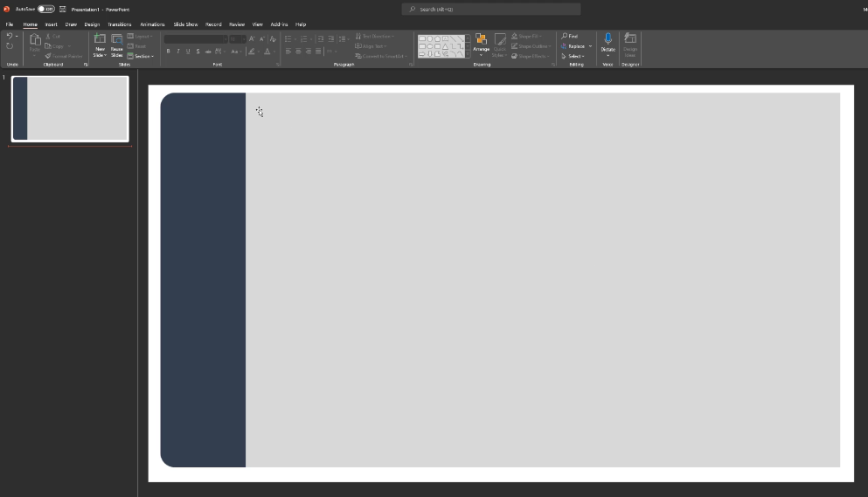Screen dimensions: 868x497
Task: Clear all formatting icon
Action: pos(273,38)
